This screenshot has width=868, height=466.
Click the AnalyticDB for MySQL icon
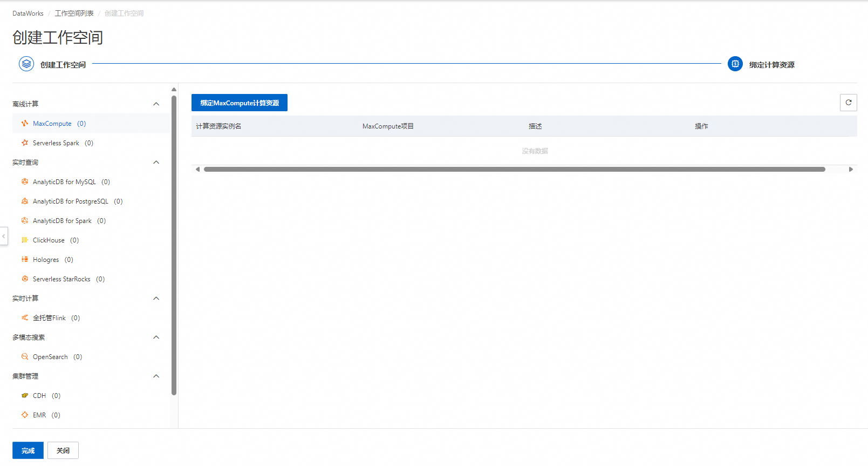25,182
